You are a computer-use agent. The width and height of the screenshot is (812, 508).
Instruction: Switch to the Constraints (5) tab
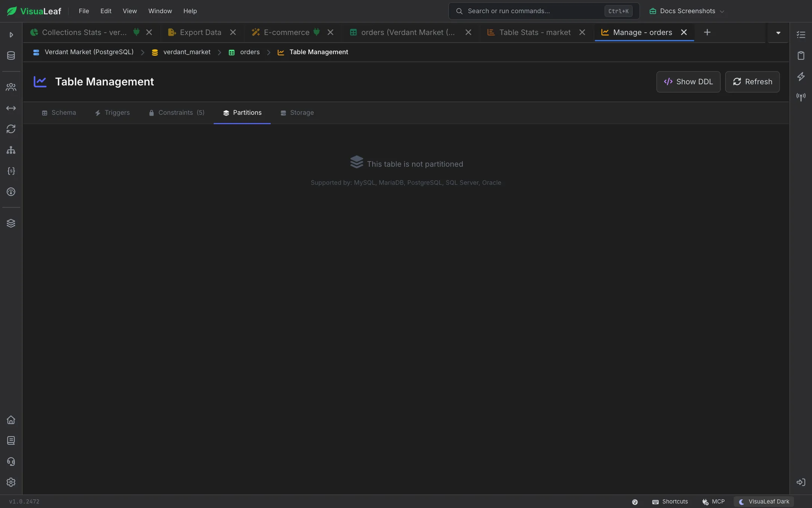pyautogui.click(x=177, y=113)
